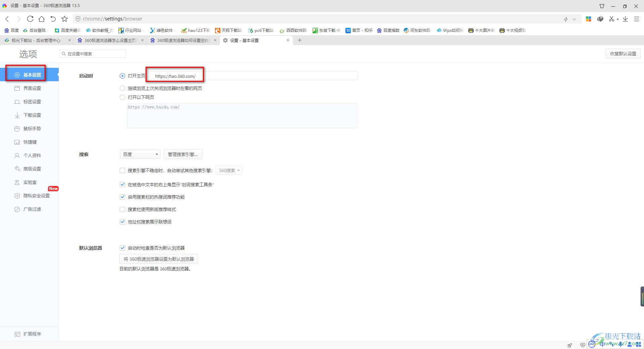Open the colorful apps grid icon
The height and width of the screenshot is (349, 644).
tap(588, 19)
